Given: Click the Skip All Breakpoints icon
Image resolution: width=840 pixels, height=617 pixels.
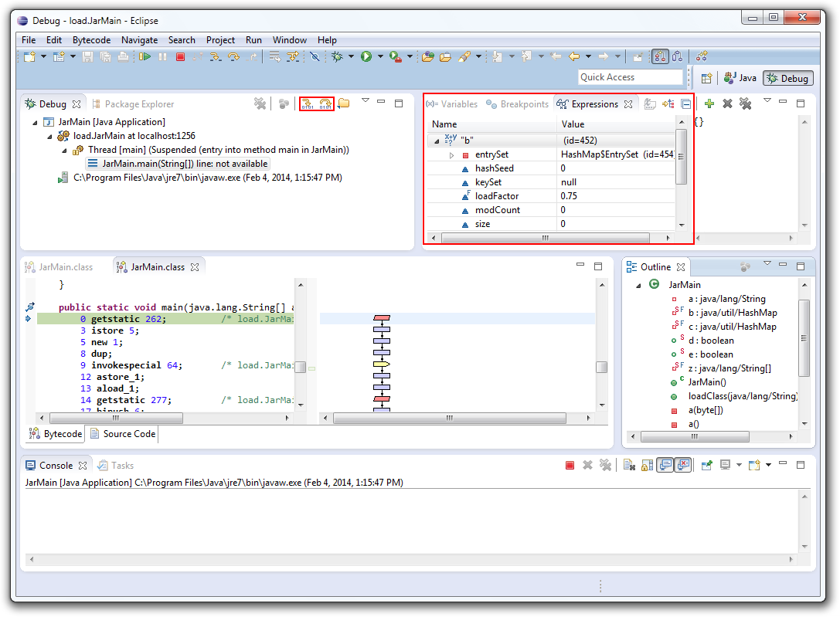Looking at the screenshot, I should (x=315, y=56).
